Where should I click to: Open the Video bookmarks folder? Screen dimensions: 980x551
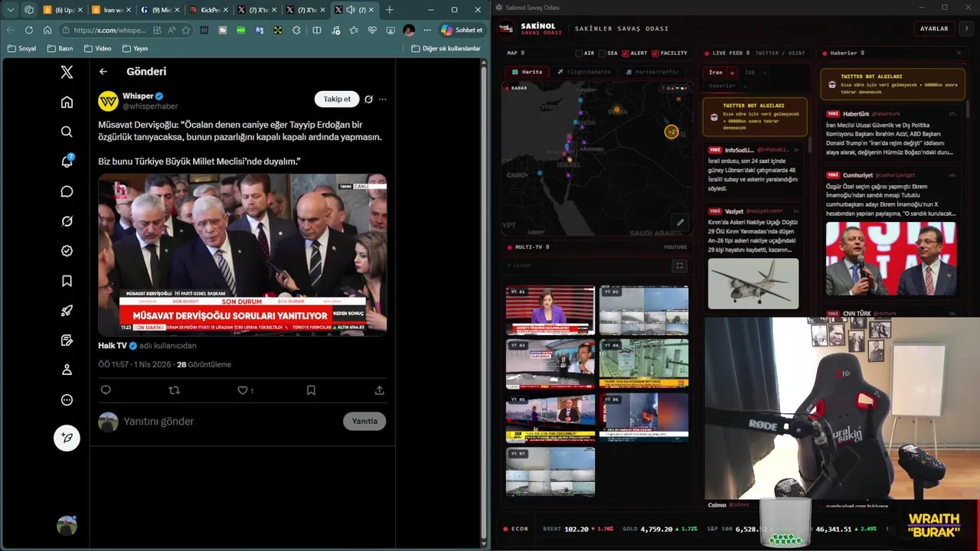pos(97,48)
